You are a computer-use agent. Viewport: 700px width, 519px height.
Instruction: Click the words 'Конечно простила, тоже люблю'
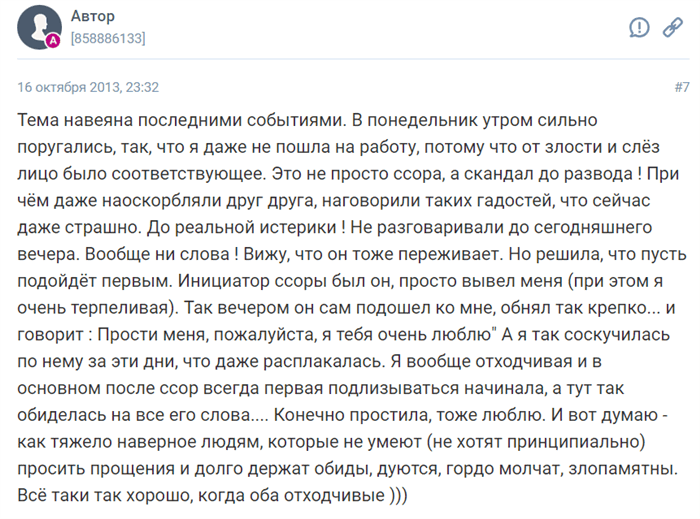tap(409, 415)
